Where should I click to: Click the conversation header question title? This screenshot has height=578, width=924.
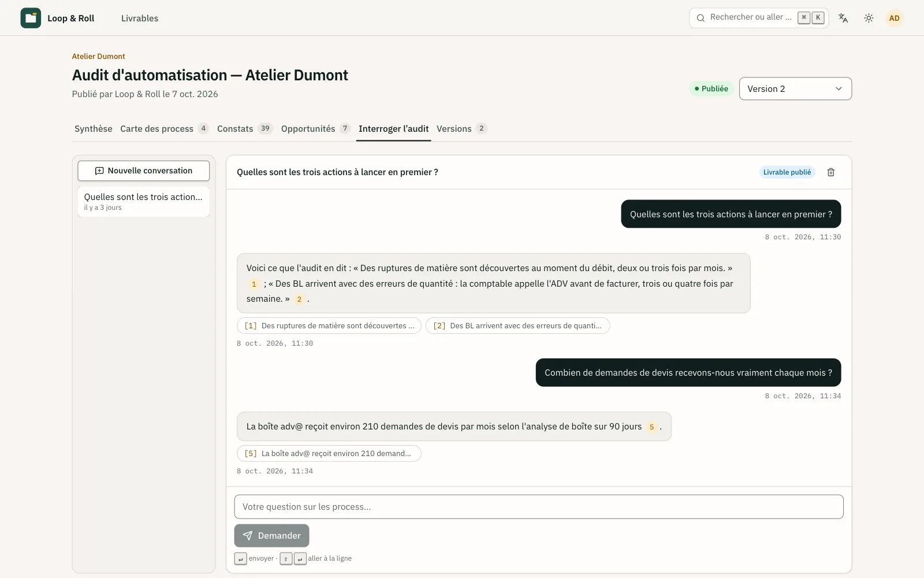point(337,172)
